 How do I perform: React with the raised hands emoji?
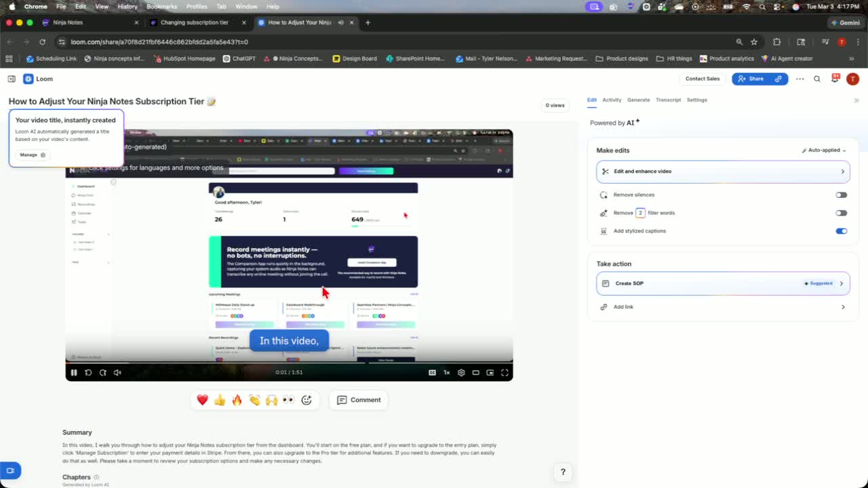click(271, 400)
